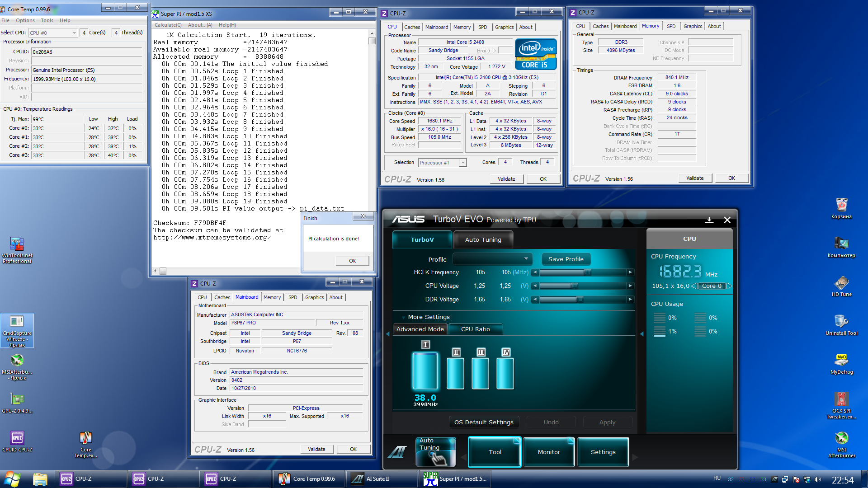Viewport: 868px width, 488px height.
Task: Click next-core arrow right of Core 0
Action: pos(729,286)
